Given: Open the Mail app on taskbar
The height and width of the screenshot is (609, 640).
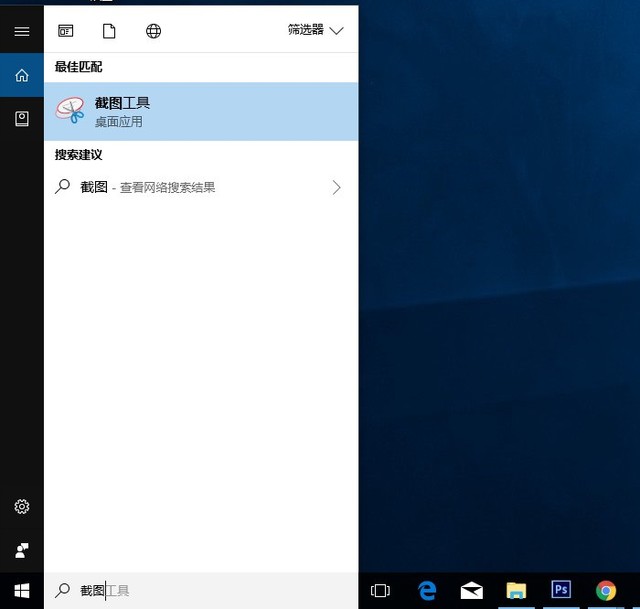Looking at the screenshot, I should click(472, 590).
